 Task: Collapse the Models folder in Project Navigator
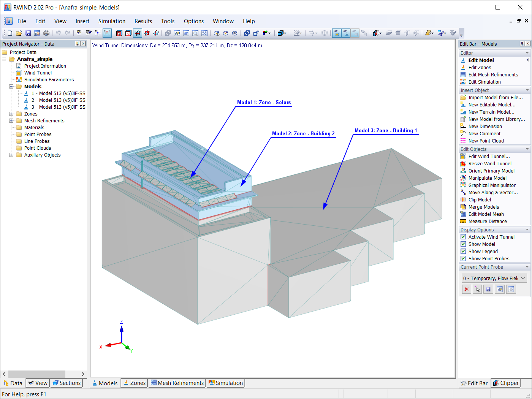coord(11,86)
